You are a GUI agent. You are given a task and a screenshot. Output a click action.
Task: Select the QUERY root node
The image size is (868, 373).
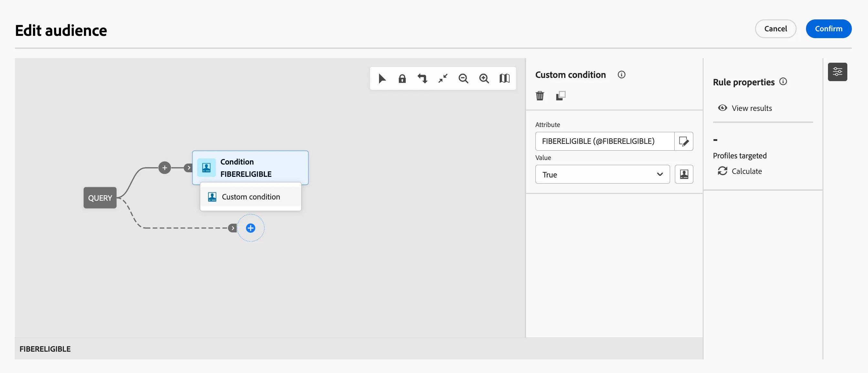tap(100, 197)
